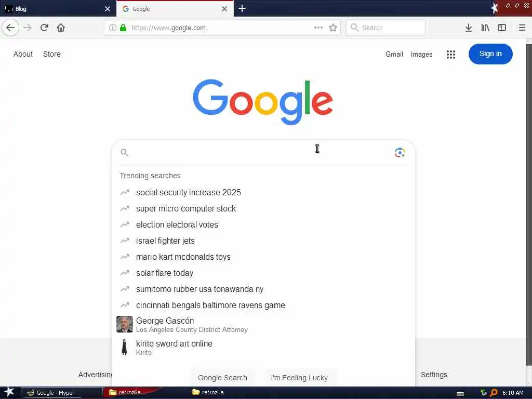
Task: Click the network tray icon in taskbar
Action: pyautogui.click(x=483, y=393)
